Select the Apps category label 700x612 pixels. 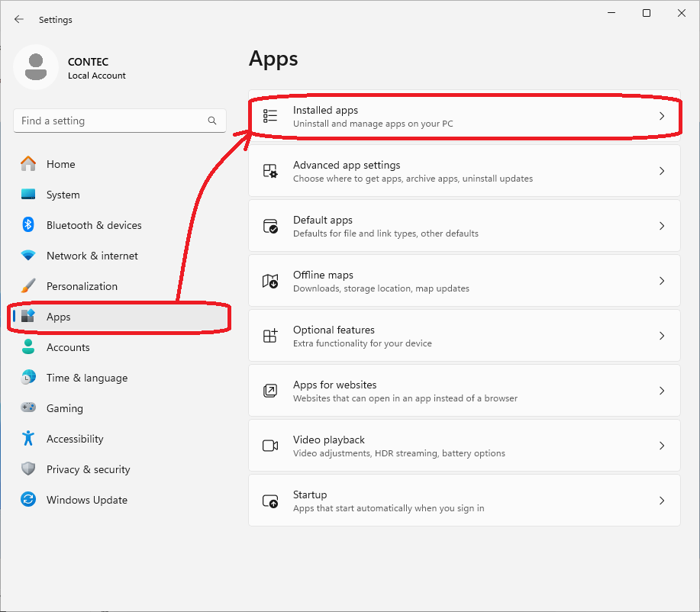click(x=59, y=317)
